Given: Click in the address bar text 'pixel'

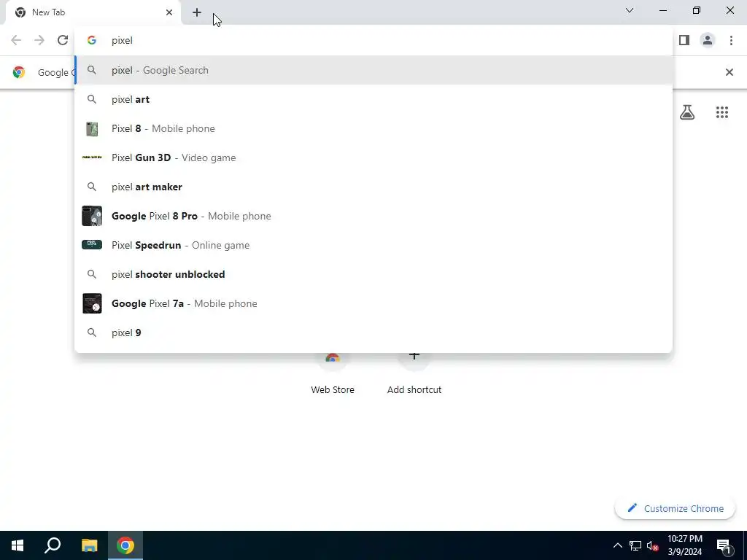Looking at the screenshot, I should pos(122,41).
